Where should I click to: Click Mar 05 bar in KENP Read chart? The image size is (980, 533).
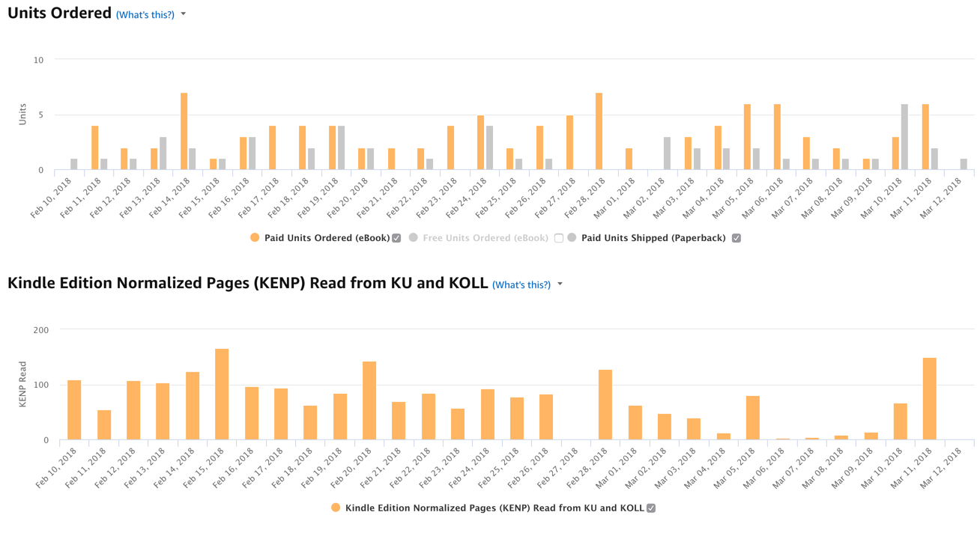coord(753,418)
